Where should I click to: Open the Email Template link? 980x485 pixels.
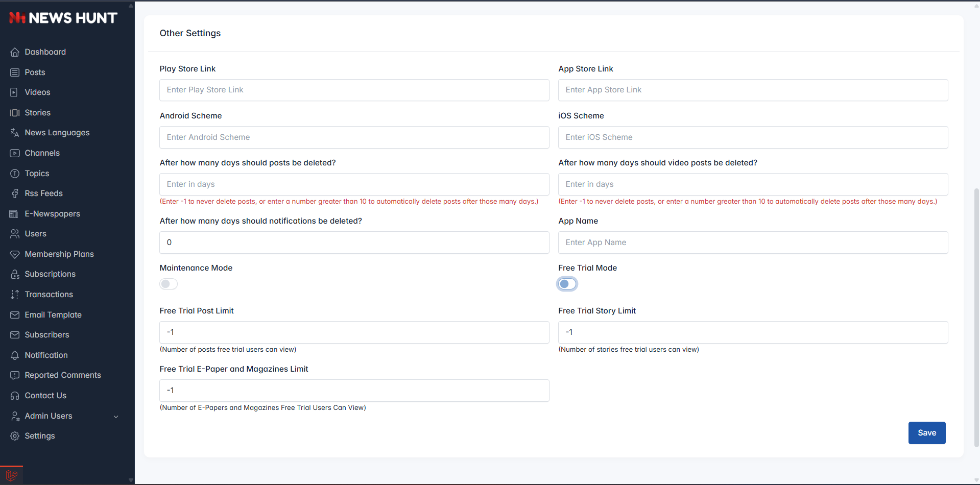click(x=53, y=315)
